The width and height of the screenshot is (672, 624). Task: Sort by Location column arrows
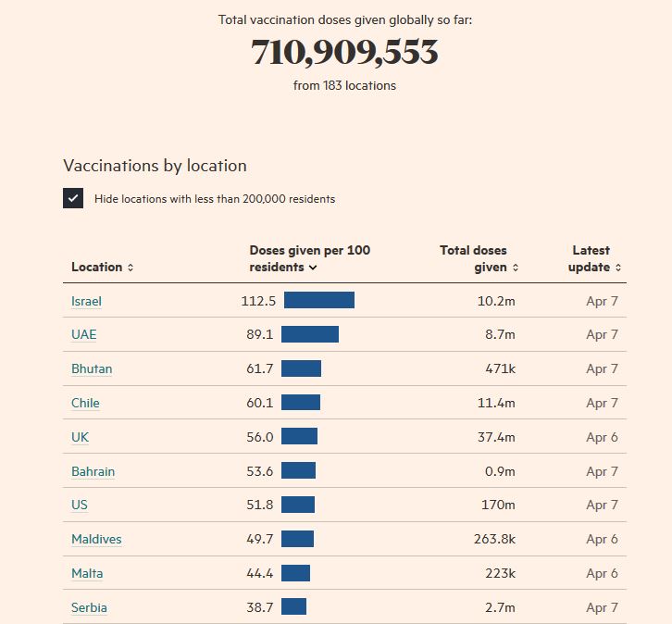(131, 268)
